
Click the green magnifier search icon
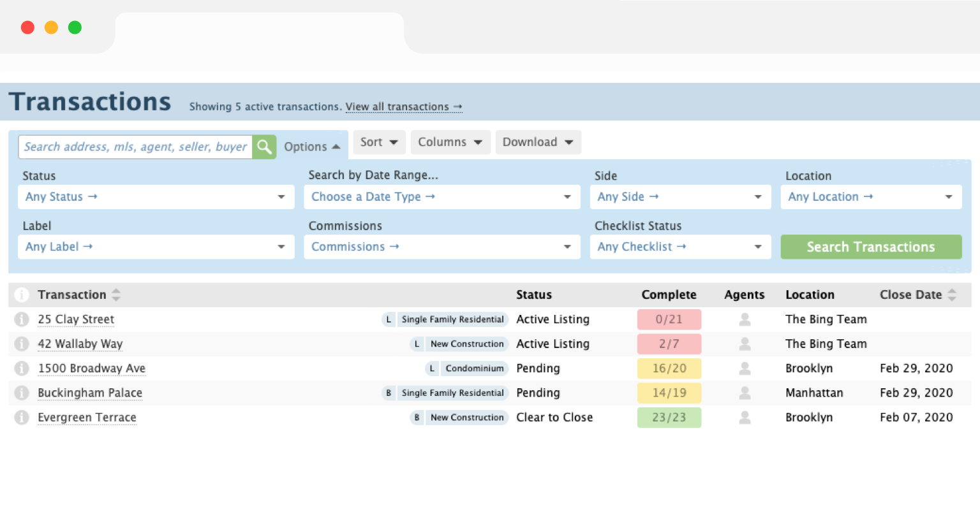tap(264, 147)
